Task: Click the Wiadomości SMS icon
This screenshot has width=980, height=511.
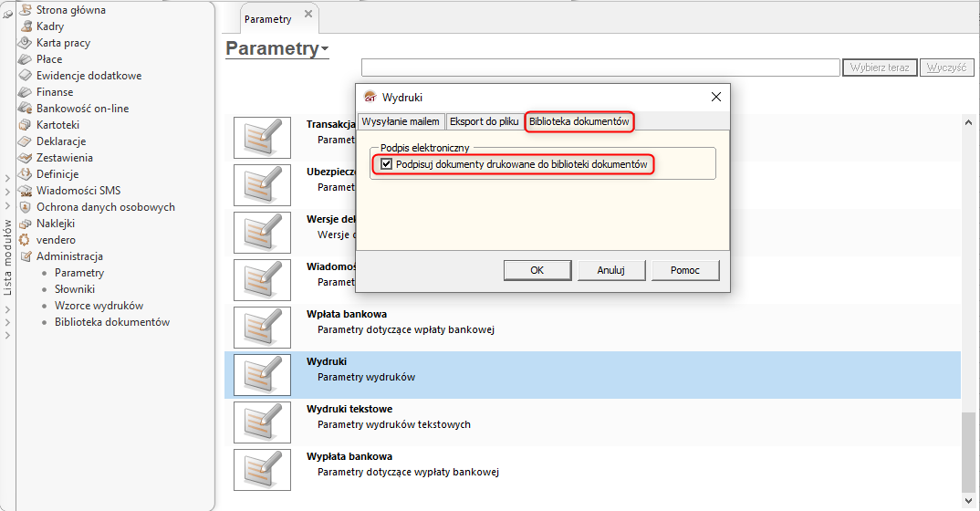Action: (x=25, y=191)
